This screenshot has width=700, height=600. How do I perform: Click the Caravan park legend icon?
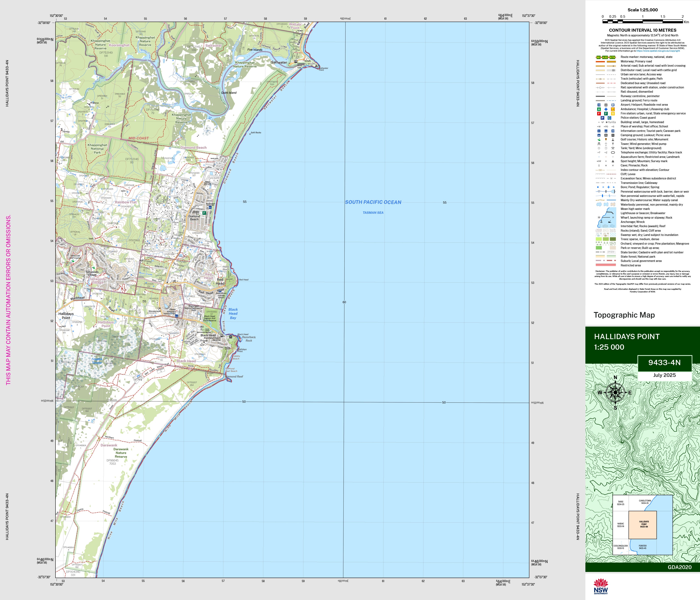[613, 131]
